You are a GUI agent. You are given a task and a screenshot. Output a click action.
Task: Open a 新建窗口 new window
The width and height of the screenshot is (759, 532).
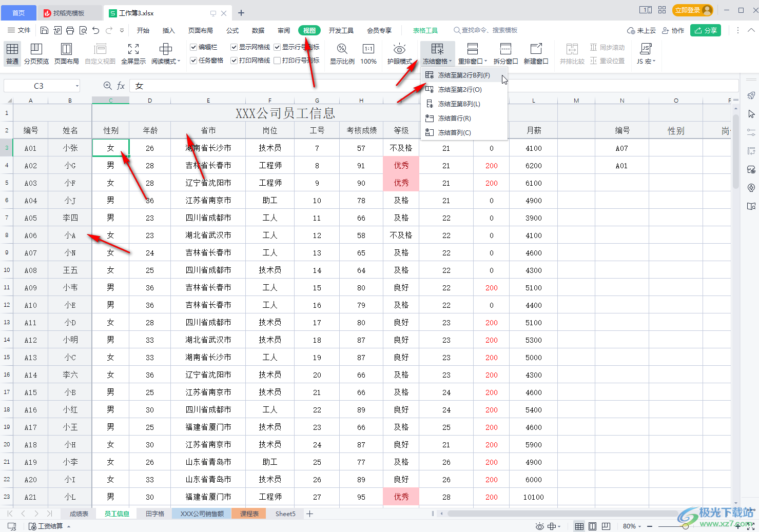pyautogui.click(x=536, y=54)
